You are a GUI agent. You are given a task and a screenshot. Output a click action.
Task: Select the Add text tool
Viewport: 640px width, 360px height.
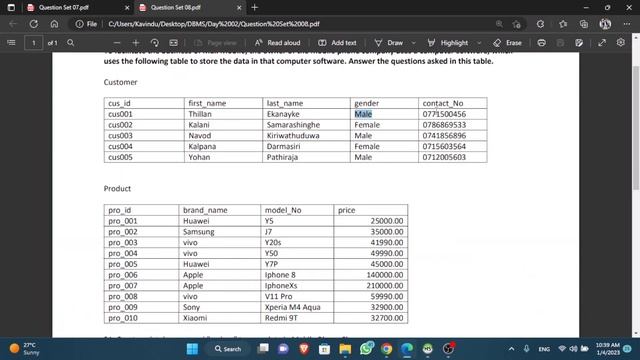coord(337,43)
